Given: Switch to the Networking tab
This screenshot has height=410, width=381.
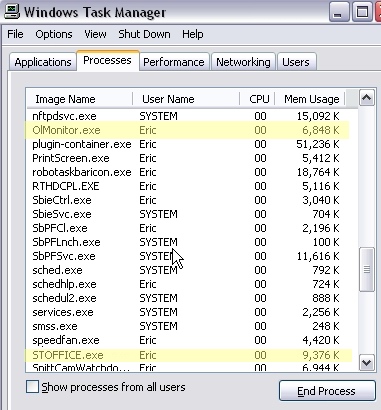Looking at the screenshot, I should 243,62.
